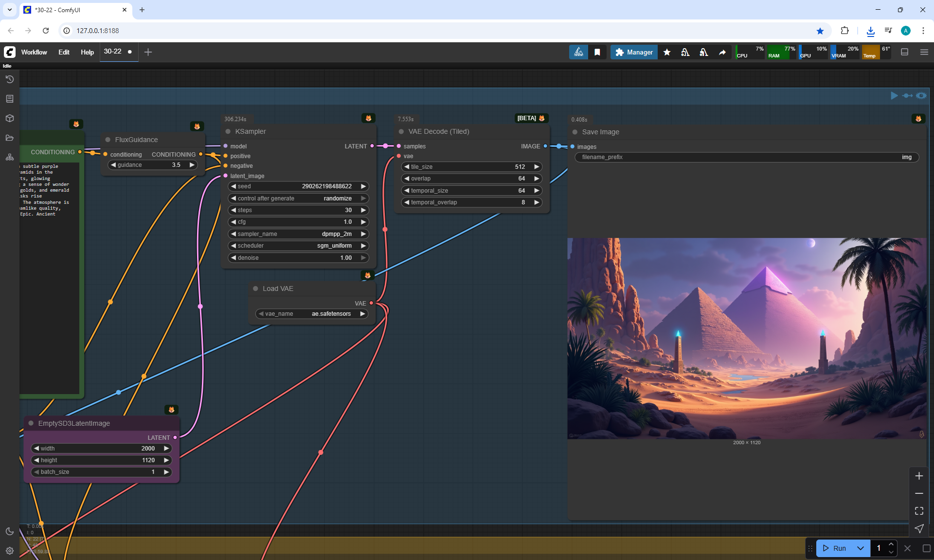The image size is (934, 560).
Task: Click the generated pyramid image preview
Action: [x=747, y=338]
